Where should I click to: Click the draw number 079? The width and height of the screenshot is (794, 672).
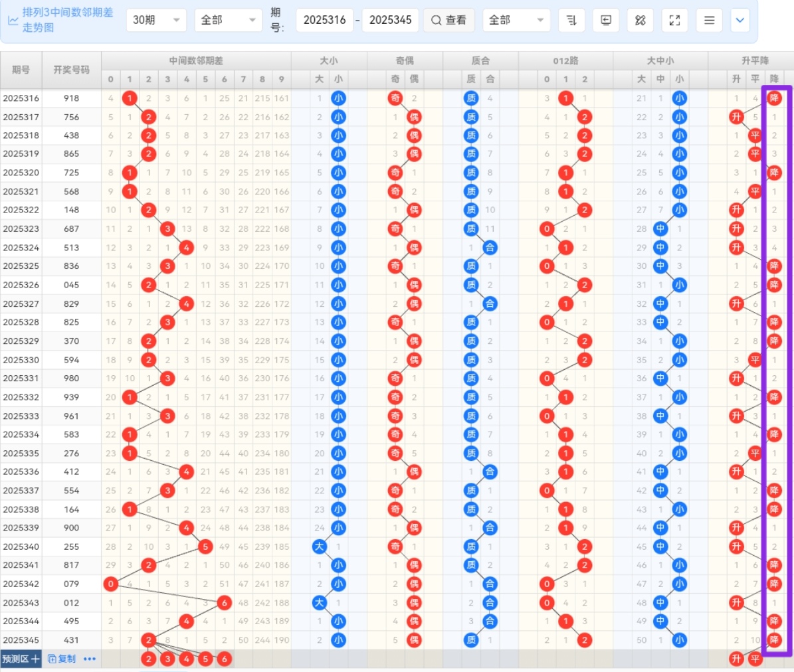(71, 584)
